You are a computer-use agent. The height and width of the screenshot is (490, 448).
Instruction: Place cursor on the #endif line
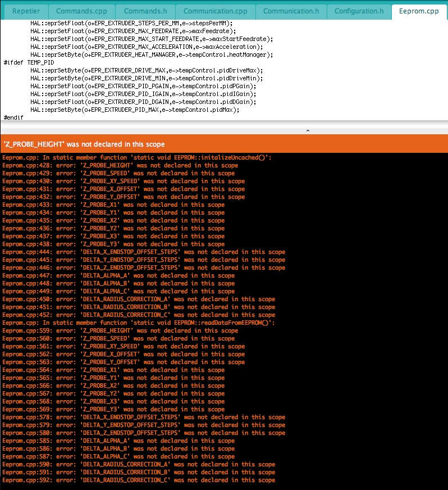pyautogui.click(x=13, y=117)
